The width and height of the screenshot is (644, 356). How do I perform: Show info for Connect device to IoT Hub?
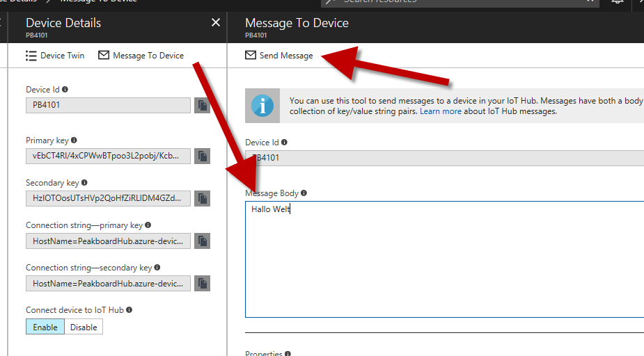coord(129,310)
